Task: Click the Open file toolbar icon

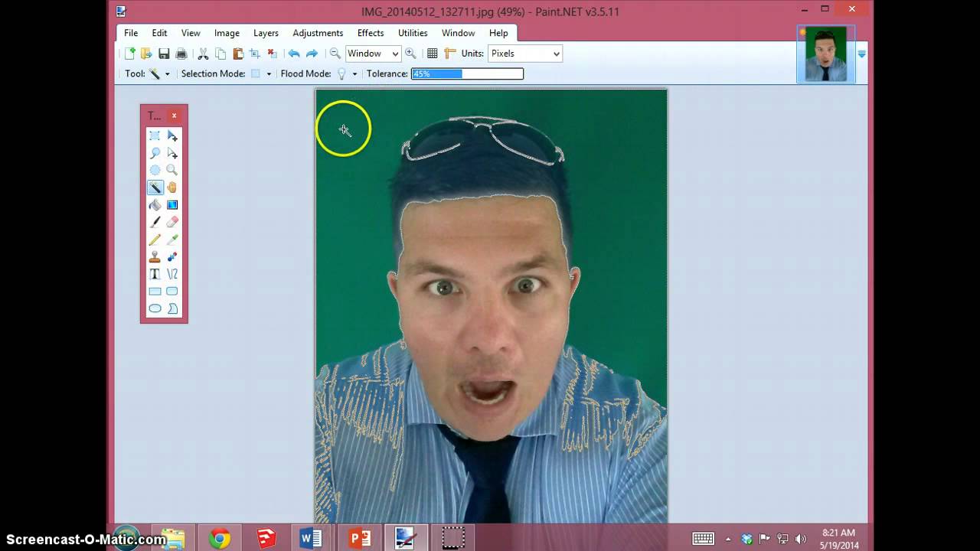Action: tap(146, 54)
